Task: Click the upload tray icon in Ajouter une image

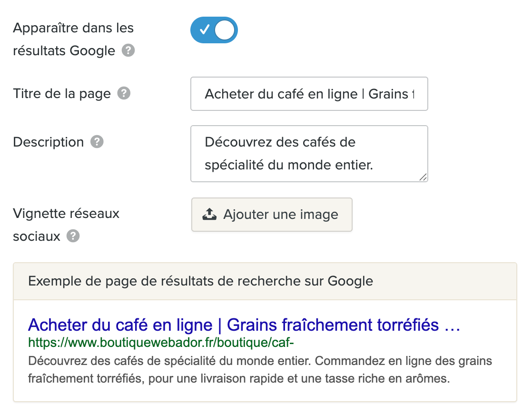Action: (209, 214)
